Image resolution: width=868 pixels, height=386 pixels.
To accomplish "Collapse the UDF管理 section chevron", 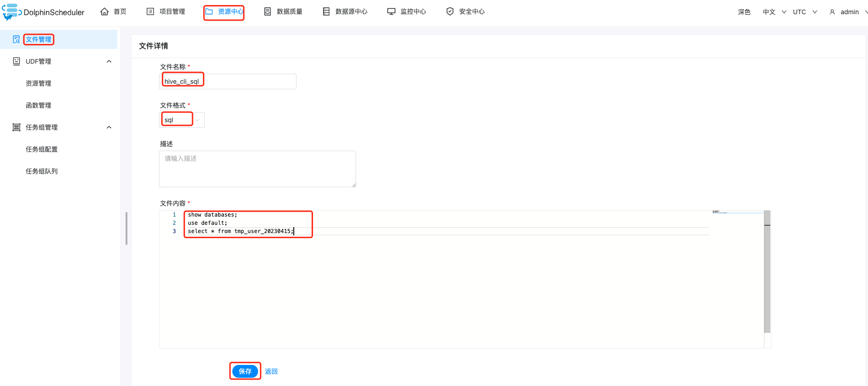I will pos(109,61).
